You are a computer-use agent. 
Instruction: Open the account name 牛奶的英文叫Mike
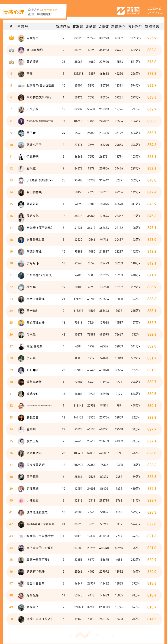click(39, 97)
